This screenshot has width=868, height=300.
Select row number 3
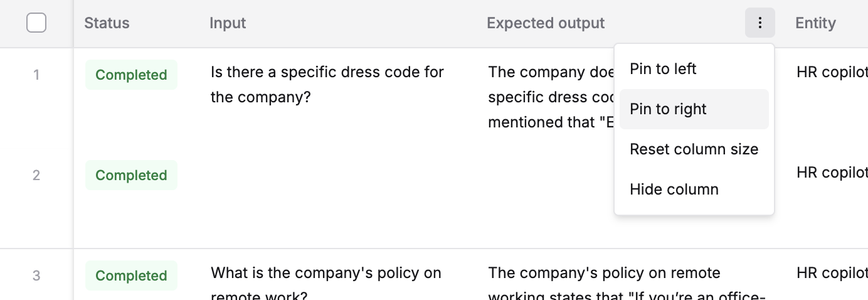click(x=36, y=276)
